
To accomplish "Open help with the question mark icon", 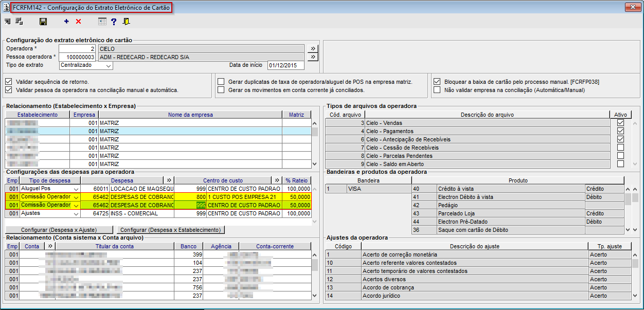I will pyautogui.click(x=114, y=22).
